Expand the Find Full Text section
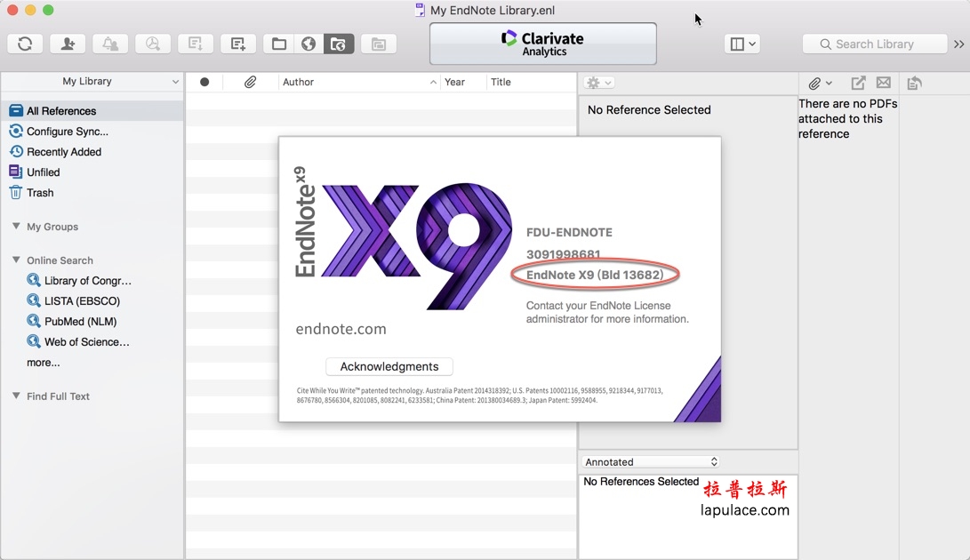The width and height of the screenshot is (970, 560). point(16,396)
